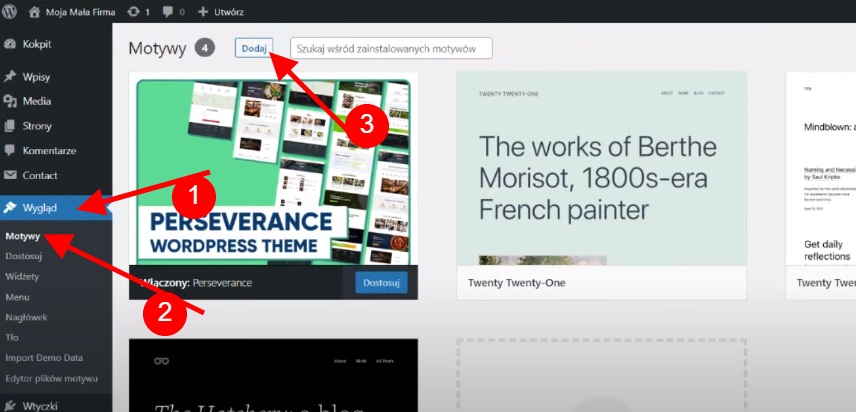Open the Twenty Twenty-One theme thumbnail
This screenshot has width=856, height=412.
click(601, 169)
